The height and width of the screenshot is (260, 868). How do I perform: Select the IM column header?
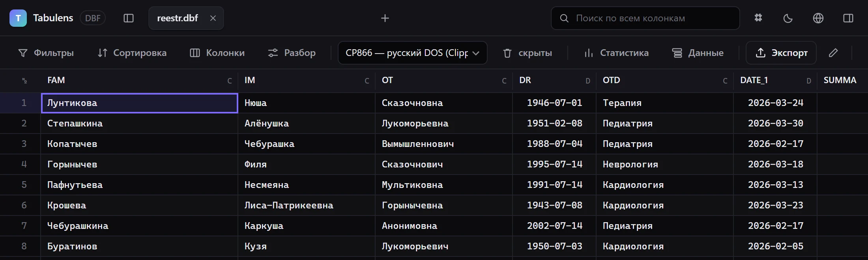[x=307, y=80]
